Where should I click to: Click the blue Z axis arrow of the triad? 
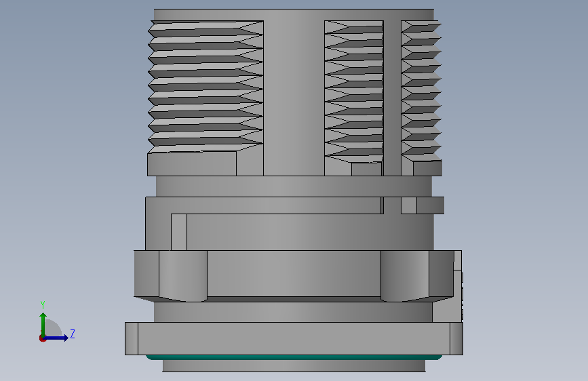click(x=56, y=338)
